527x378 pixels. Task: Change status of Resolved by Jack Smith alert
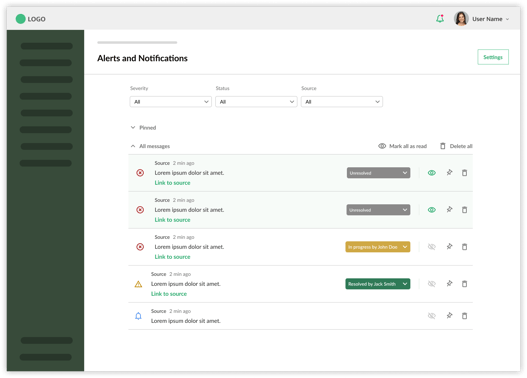point(377,284)
